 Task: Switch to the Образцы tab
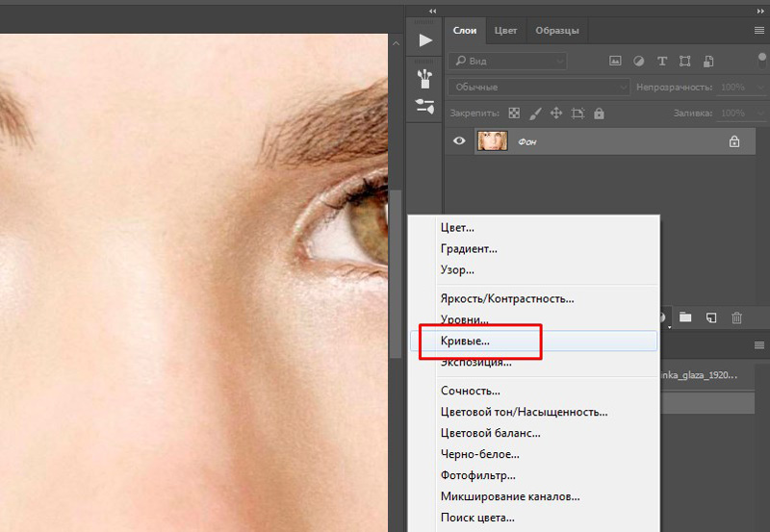pos(556,31)
